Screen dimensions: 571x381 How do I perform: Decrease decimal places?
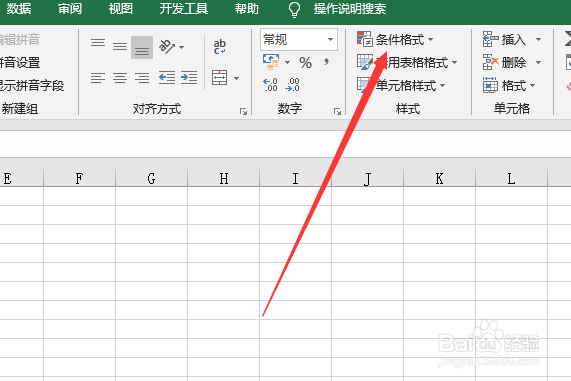[x=292, y=85]
